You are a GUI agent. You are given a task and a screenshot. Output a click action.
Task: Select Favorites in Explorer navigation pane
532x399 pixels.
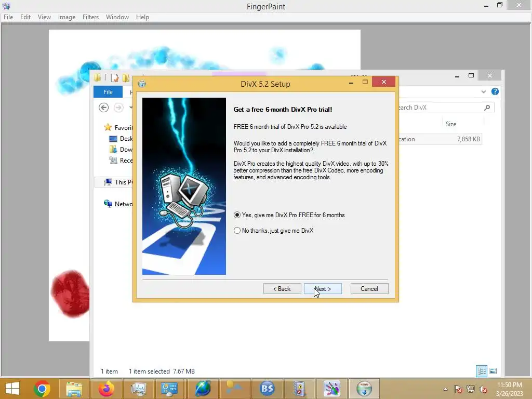118,128
